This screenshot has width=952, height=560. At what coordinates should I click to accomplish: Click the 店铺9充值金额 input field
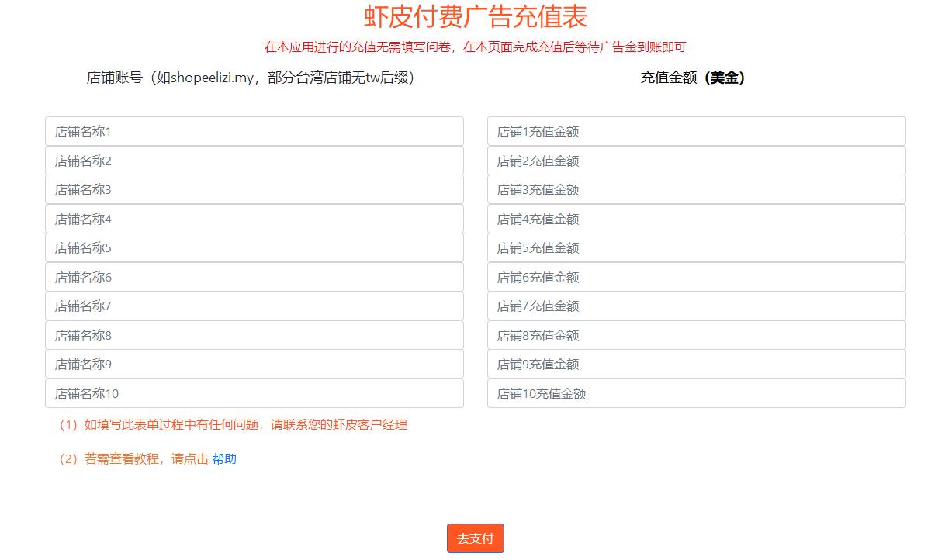click(696, 364)
